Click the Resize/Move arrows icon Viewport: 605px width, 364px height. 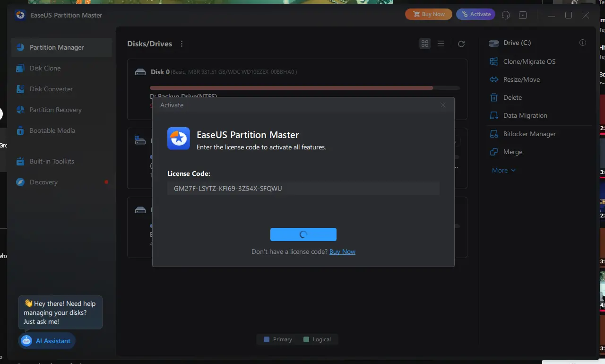tap(494, 79)
